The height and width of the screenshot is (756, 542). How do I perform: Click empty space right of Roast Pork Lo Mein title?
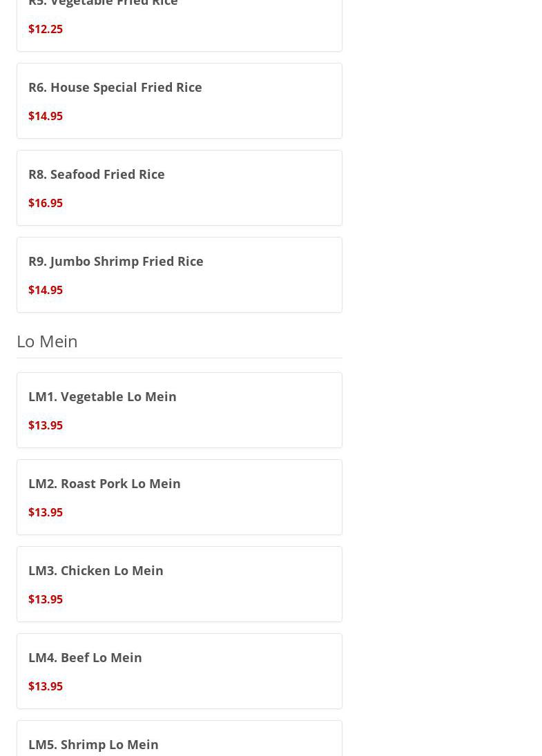tap(262, 483)
